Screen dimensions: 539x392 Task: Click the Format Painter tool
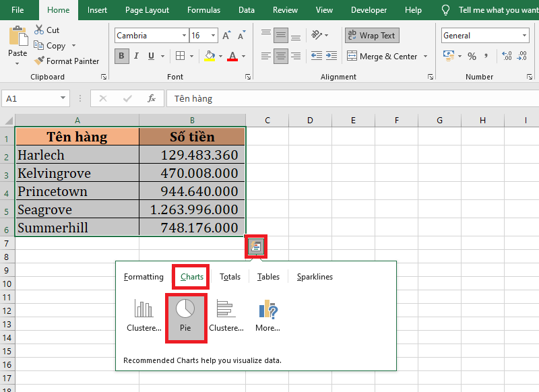(x=66, y=61)
